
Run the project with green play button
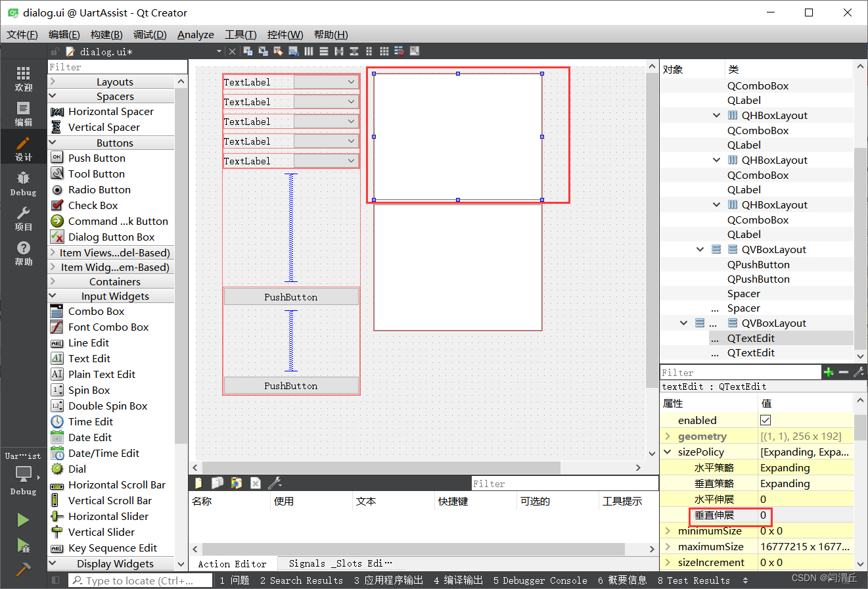[x=24, y=521]
